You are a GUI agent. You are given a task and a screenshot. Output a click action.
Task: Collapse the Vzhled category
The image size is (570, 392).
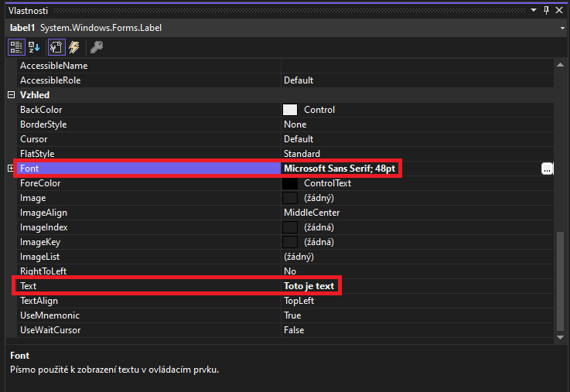coord(11,95)
